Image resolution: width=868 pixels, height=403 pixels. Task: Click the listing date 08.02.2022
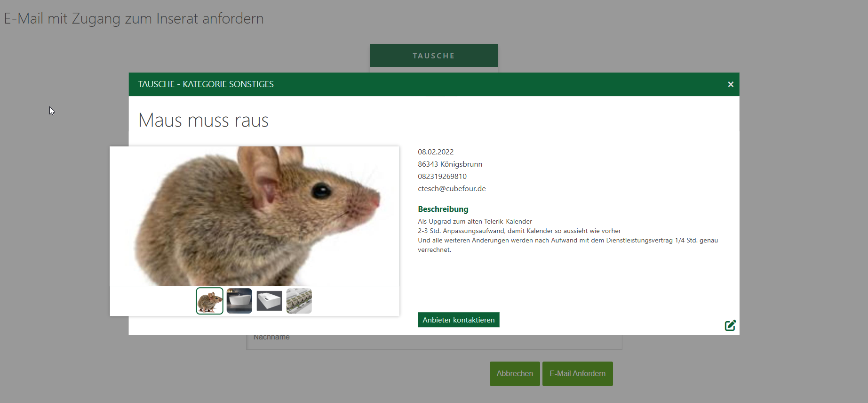coord(436,152)
